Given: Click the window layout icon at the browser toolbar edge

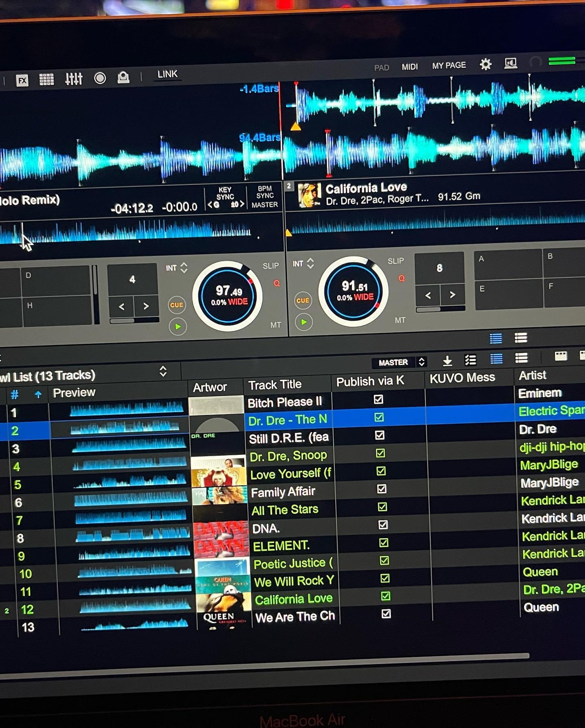Looking at the screenshot, I should pyautogui.click(x=561, y=356).
